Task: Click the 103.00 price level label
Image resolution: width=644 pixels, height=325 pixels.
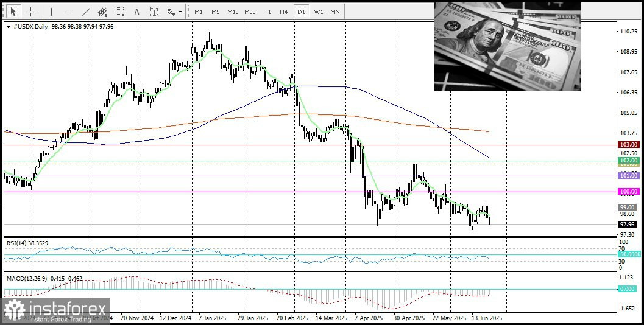Action: (x=629, y=145)
